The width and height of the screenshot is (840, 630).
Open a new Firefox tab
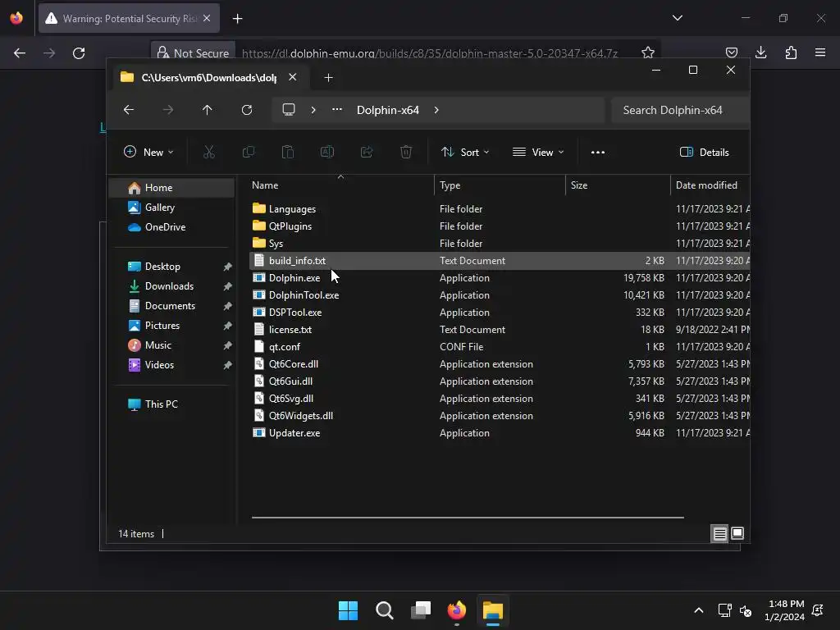point(237,19)
